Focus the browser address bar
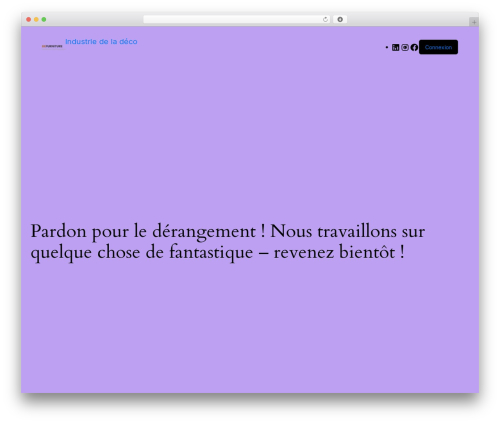Viewport: 500px width, 423px height. tap(237, 19)
